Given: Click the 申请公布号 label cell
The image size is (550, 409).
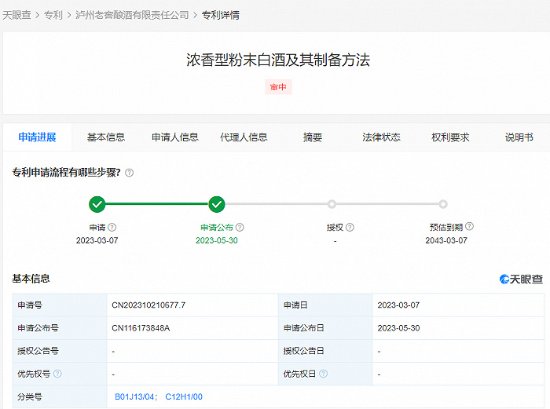Looking at the screenshot, I should (x=60, y=328).
